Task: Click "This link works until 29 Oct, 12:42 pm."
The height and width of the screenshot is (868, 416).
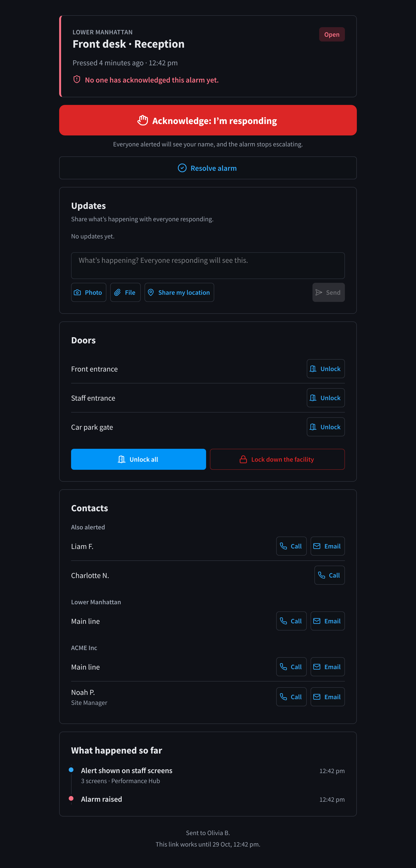Action: click(x=208, y=844)
